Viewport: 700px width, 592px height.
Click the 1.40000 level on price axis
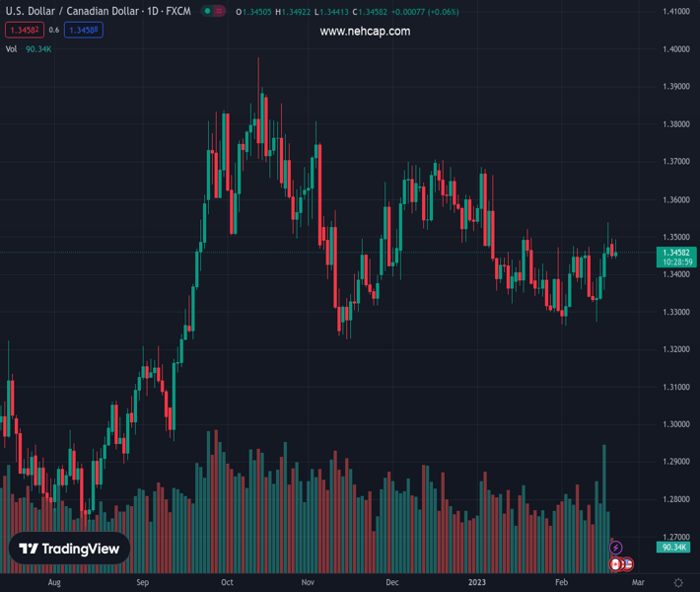(x=675, y=49)
